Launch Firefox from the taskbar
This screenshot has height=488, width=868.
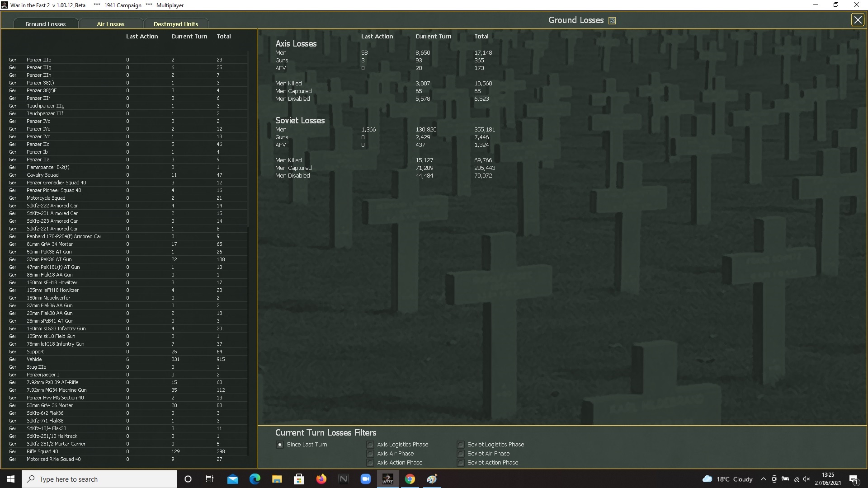(321, 479)
